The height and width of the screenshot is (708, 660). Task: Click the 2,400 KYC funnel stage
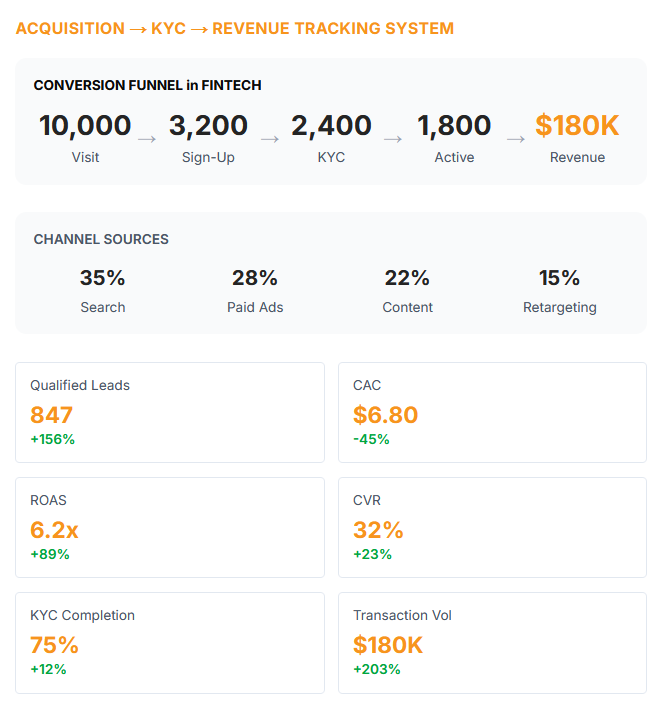(x=331, y=137)
